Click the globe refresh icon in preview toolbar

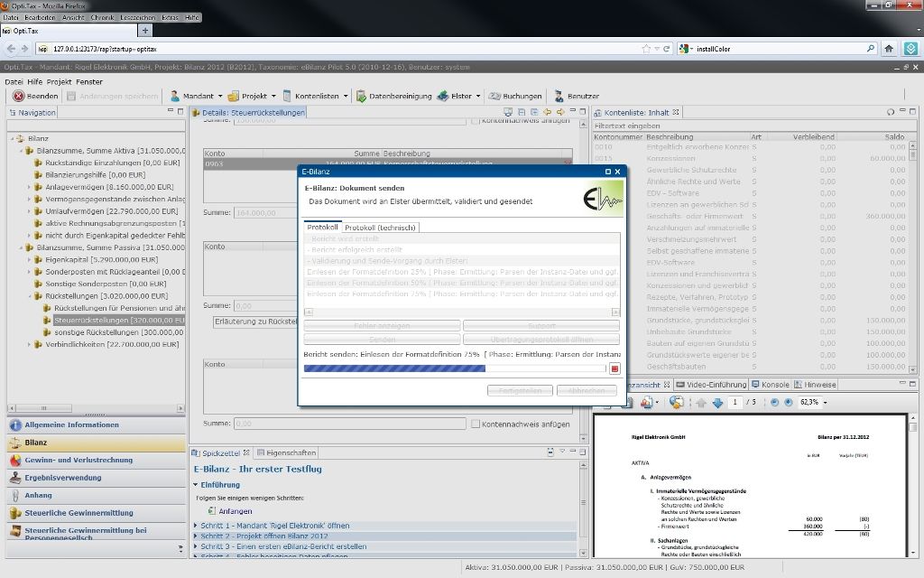676,402
